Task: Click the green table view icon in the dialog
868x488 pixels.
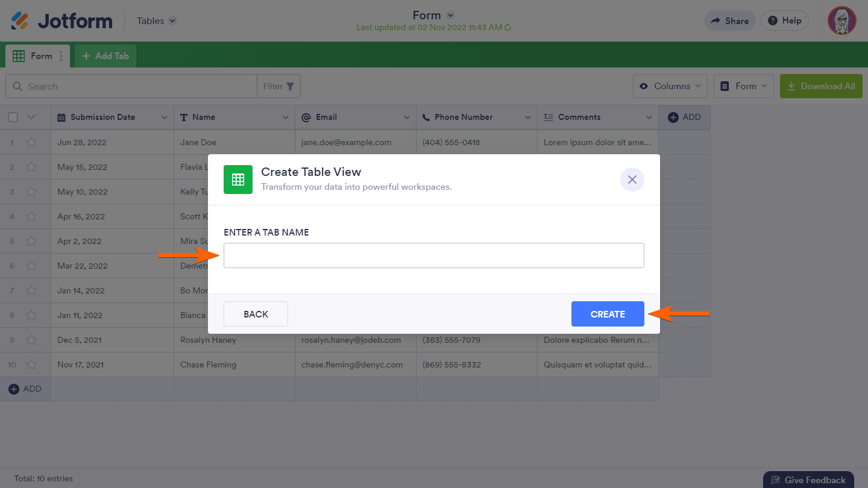Action: [238, 180]
